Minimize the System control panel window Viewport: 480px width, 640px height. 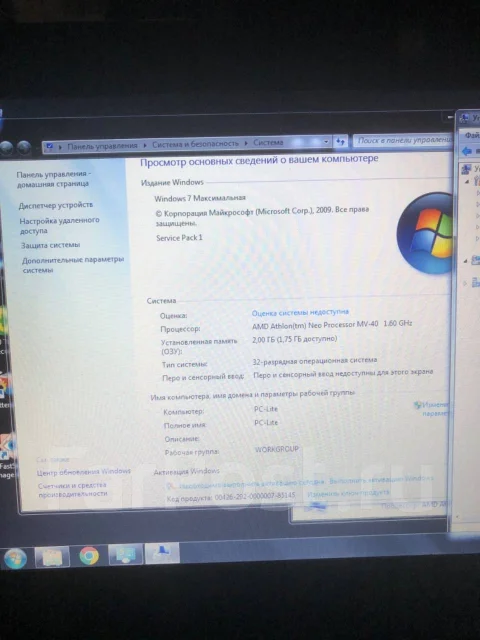click(449, 117)
